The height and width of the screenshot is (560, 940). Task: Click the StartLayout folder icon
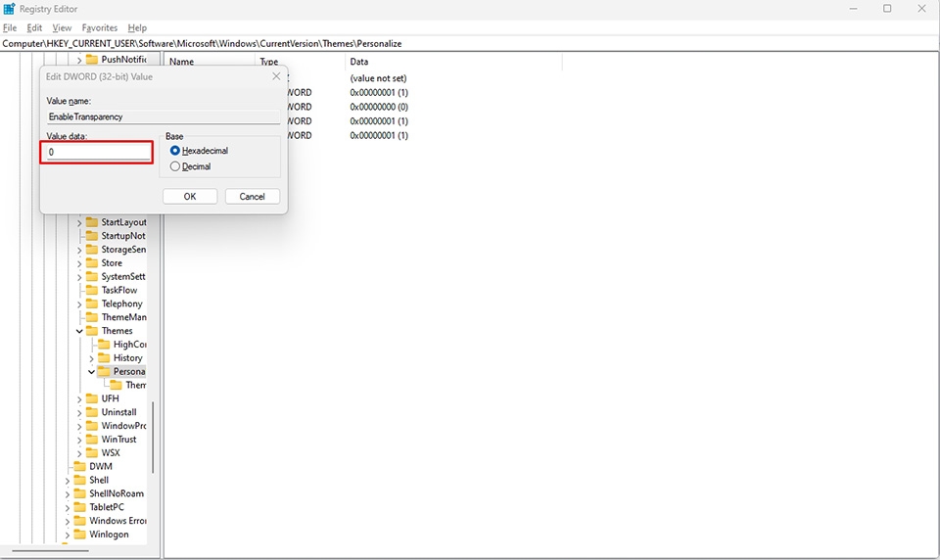click(x=92, y=222)
